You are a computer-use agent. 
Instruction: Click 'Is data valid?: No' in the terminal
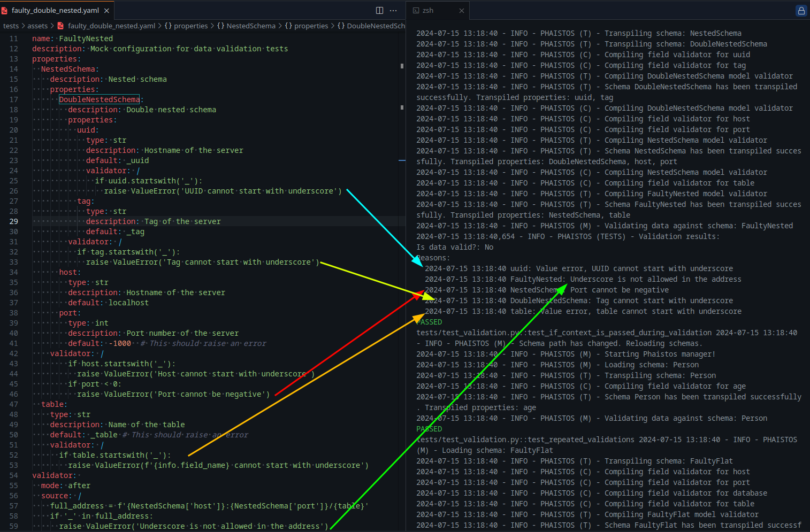coord(455,247)
